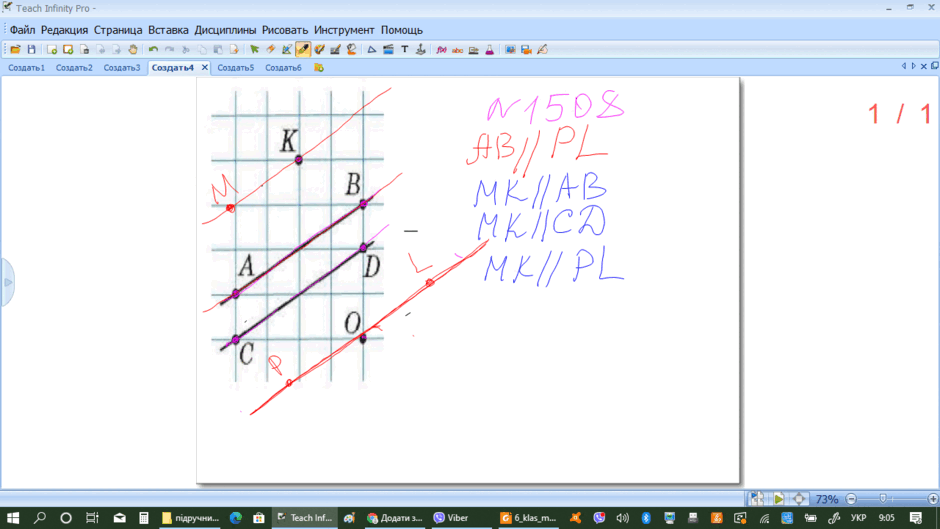Viewport: 940px width, 529px height.
Task: Open the Windows Start menu
Action: pos(13,518)
